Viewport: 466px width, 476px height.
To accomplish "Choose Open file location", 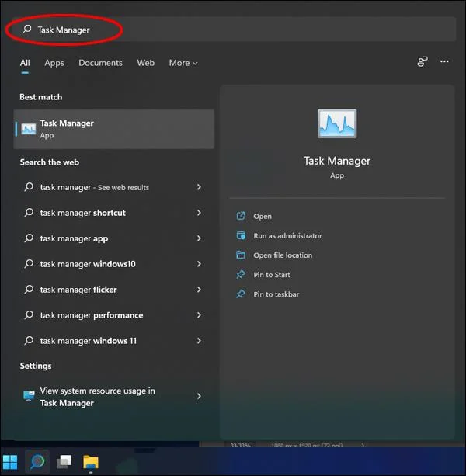I will pos(283,255).
